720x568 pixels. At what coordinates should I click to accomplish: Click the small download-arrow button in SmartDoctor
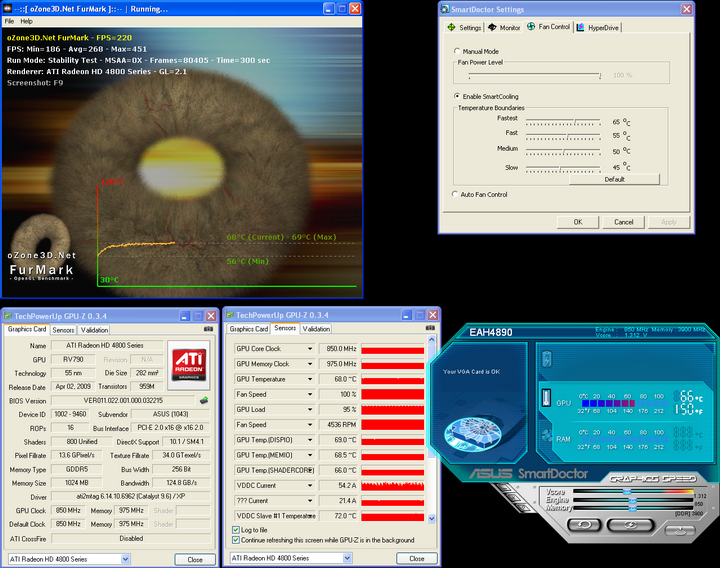(x=680, y=530)
